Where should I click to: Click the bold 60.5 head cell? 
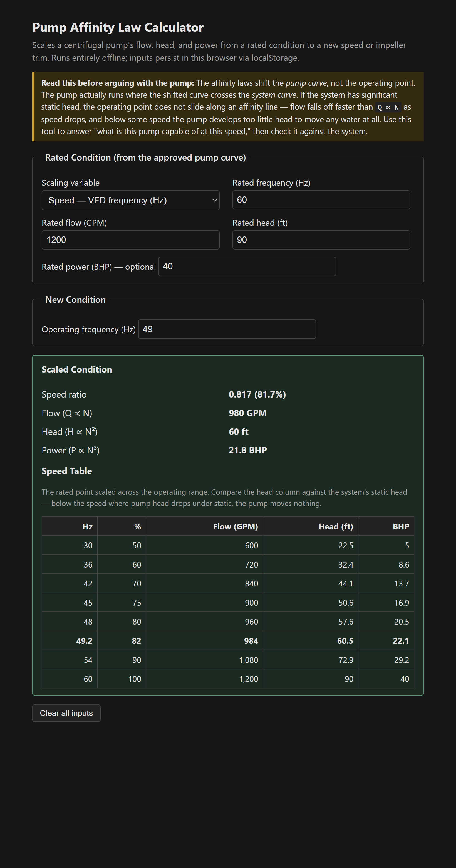point(311,640)
